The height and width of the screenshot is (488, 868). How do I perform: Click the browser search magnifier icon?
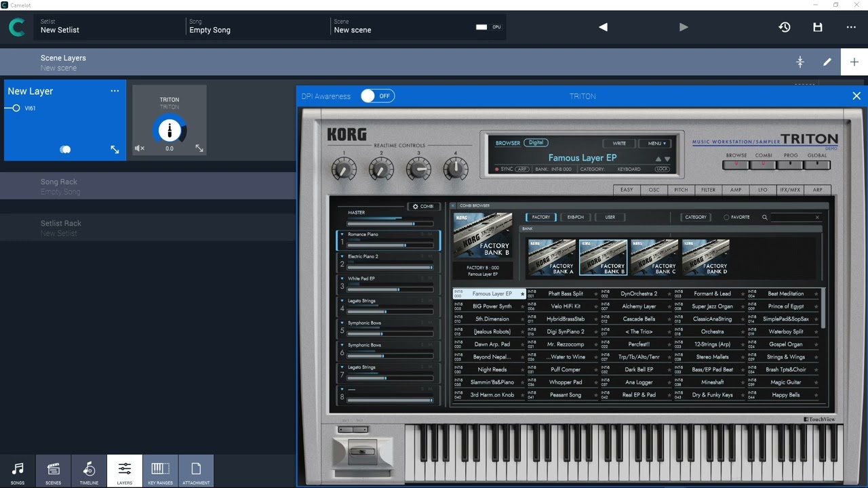pyautogui.click(x=764, y=218)
